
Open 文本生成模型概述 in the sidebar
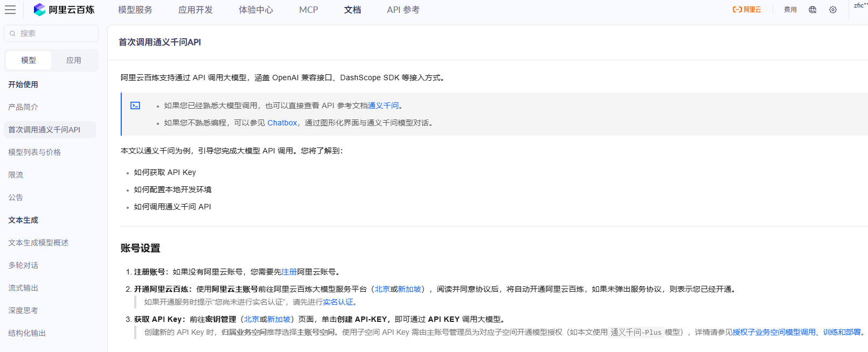[38, 243]
